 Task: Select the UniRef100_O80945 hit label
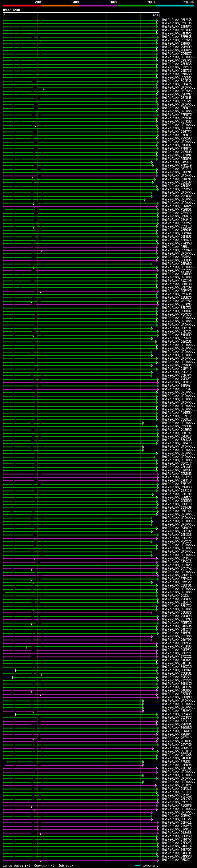[176, 220]
